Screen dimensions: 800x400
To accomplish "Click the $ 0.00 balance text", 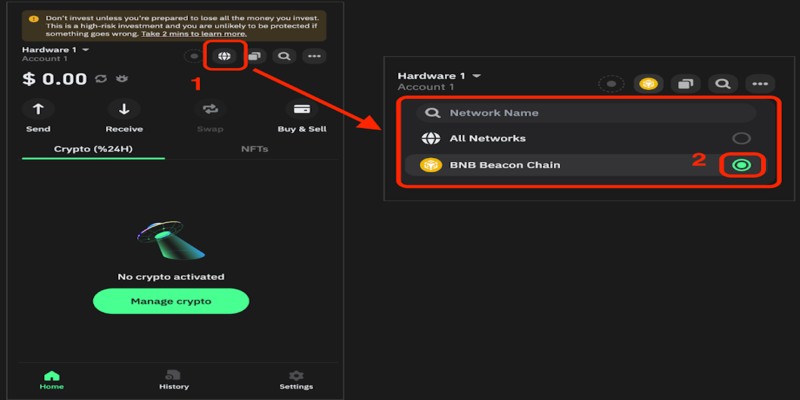I will click(x=55, y=79).
